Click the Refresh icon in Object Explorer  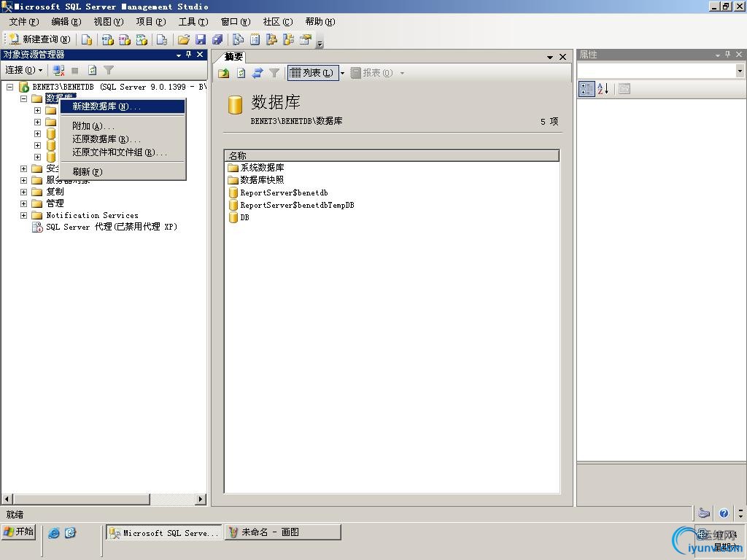pyautogui.click(x=92, y=71)
